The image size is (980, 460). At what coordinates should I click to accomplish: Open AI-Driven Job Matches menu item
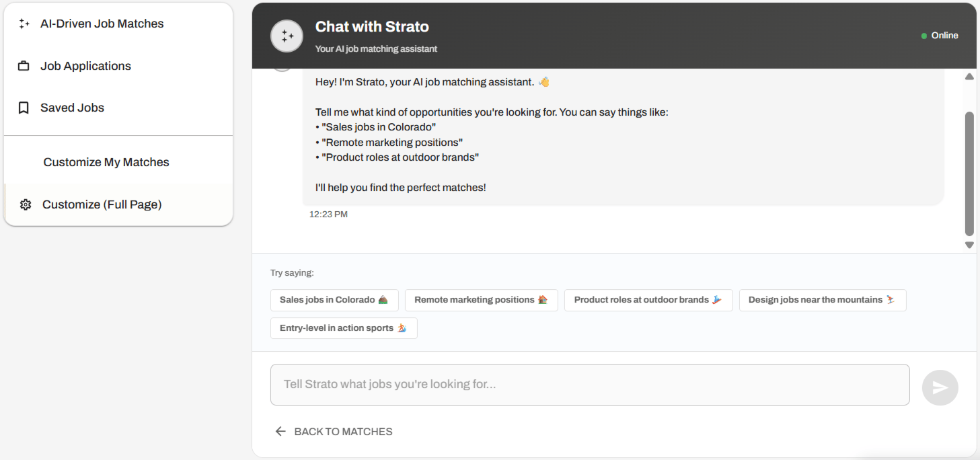(x=102, y=24)
